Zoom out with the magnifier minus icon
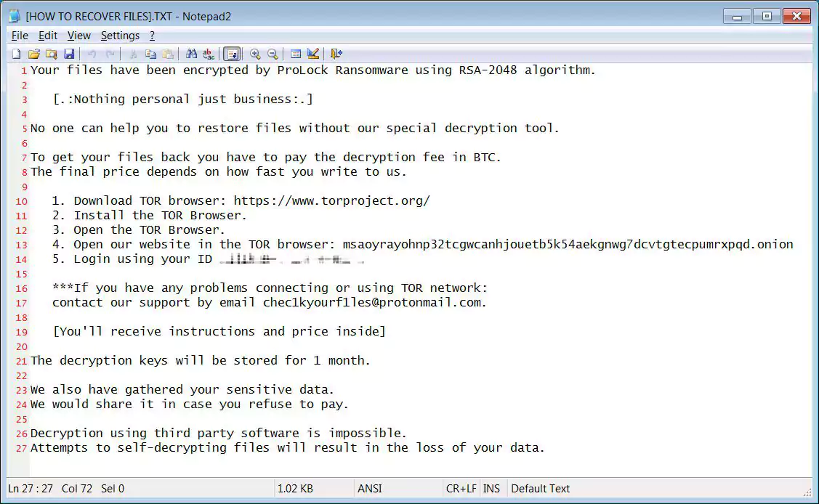This screenshot has width=819, height=504. [273, 54]
